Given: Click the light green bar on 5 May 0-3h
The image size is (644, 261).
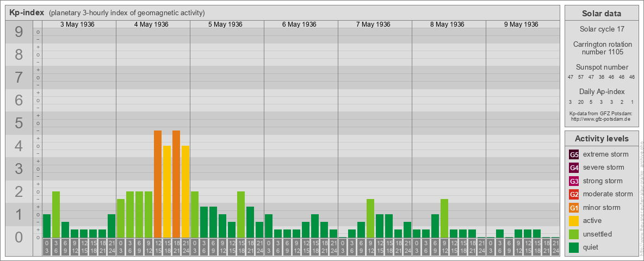Looking at the screenshot, I should click(194, 215).
